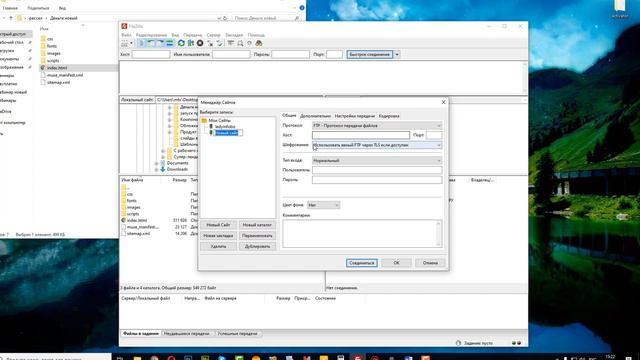Viewport: 640px width, 360px height.
Task: Click the binoculars file search icon
Action: pyautogui.click(x=259, y=43)
